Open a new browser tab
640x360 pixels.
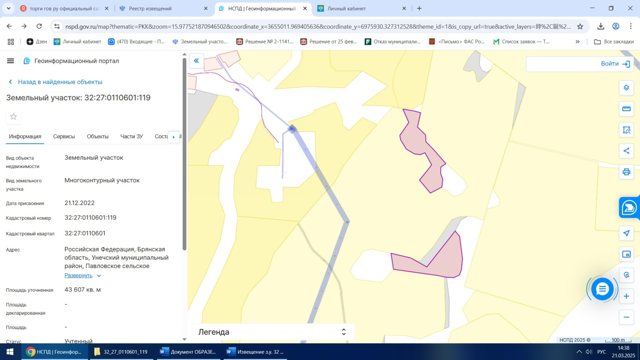[x=419, y=9]
